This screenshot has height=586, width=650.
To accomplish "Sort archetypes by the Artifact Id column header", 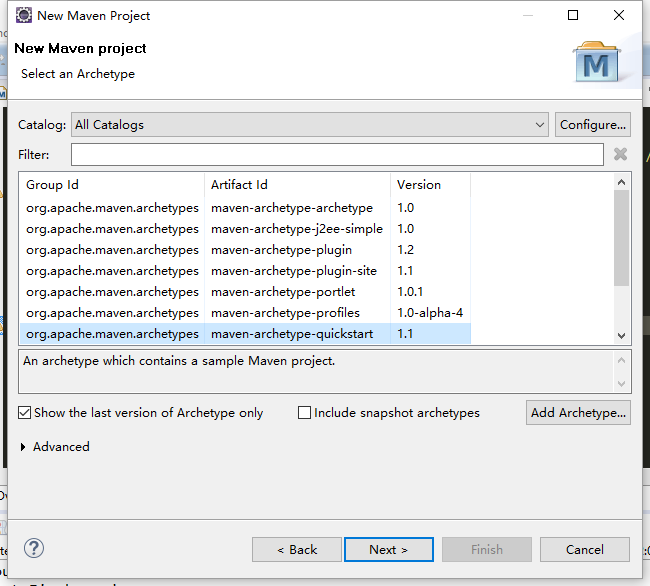I will pyautogui.click(x=297, y=184).
